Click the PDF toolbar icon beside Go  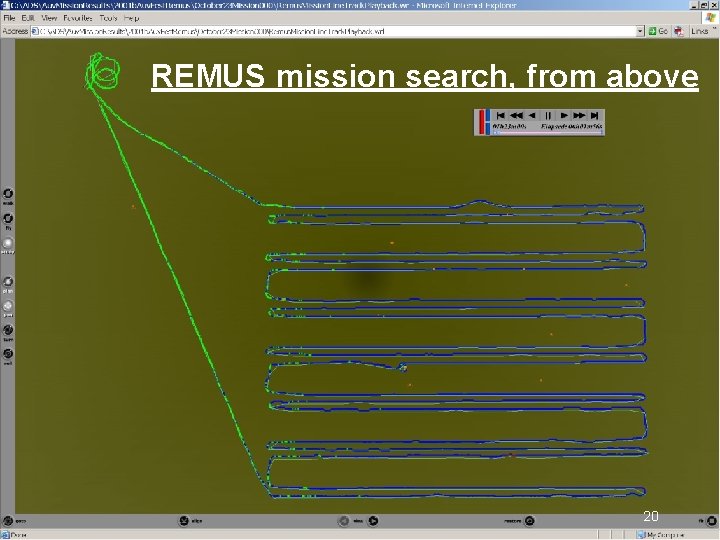pos(679,31)
